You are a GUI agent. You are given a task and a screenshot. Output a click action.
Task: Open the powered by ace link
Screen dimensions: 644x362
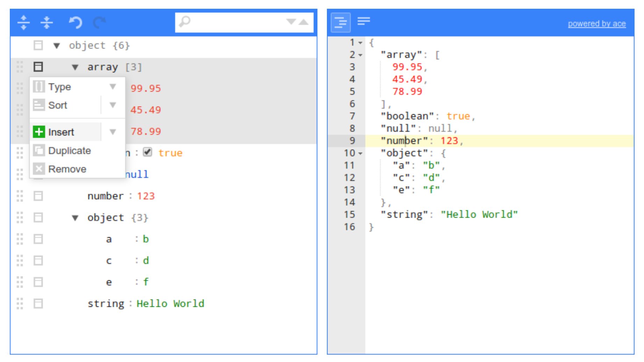596,24
